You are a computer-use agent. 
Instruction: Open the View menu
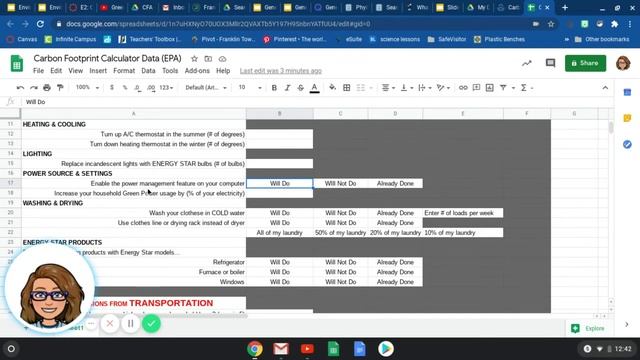coord(76,71)
